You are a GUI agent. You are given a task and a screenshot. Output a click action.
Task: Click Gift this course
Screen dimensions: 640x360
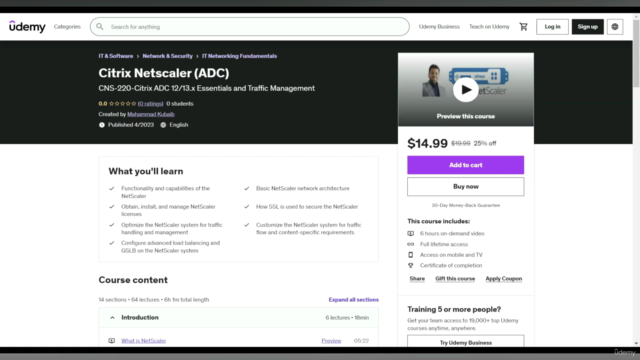coord(455,279)
